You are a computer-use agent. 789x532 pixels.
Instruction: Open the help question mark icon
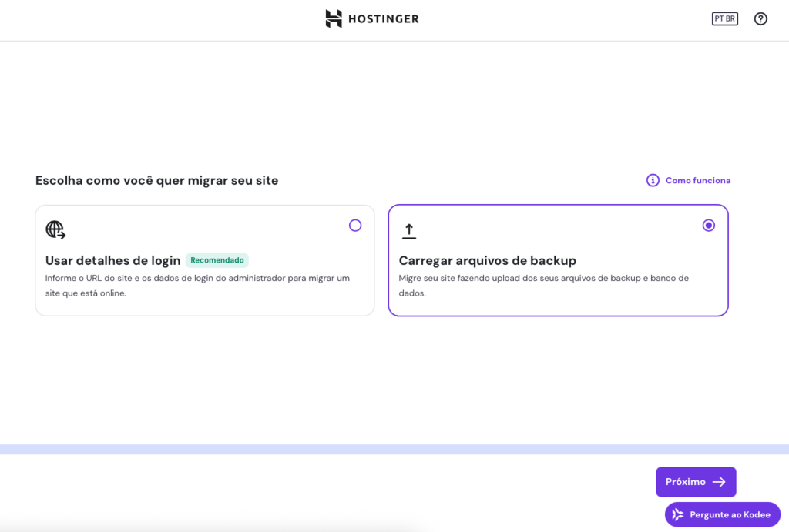pyautogui.click(x=760, y=18)
